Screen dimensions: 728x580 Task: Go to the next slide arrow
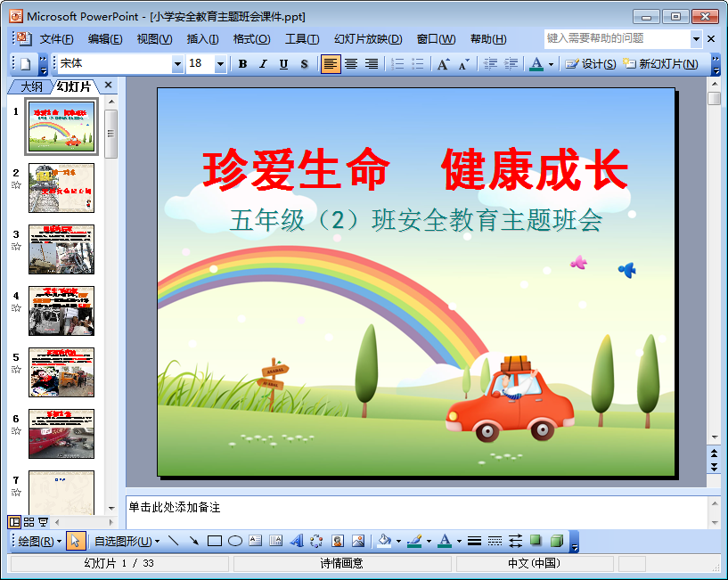(714, 467)
